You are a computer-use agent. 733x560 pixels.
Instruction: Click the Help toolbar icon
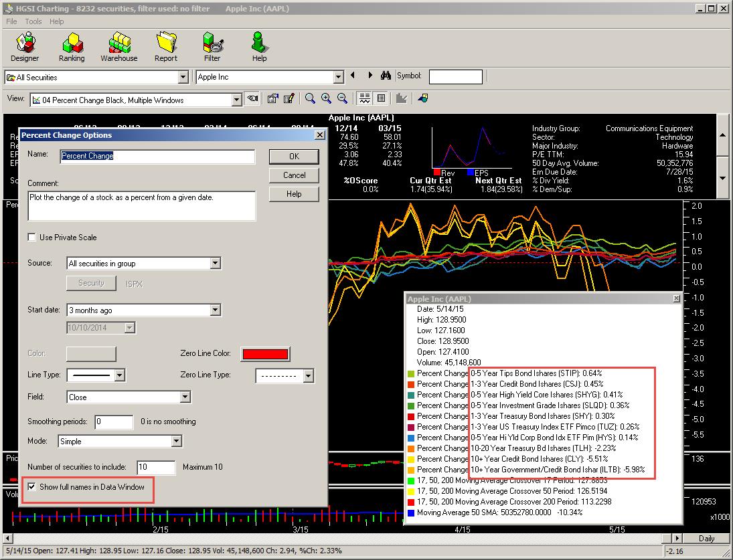[x=259, y=47]
